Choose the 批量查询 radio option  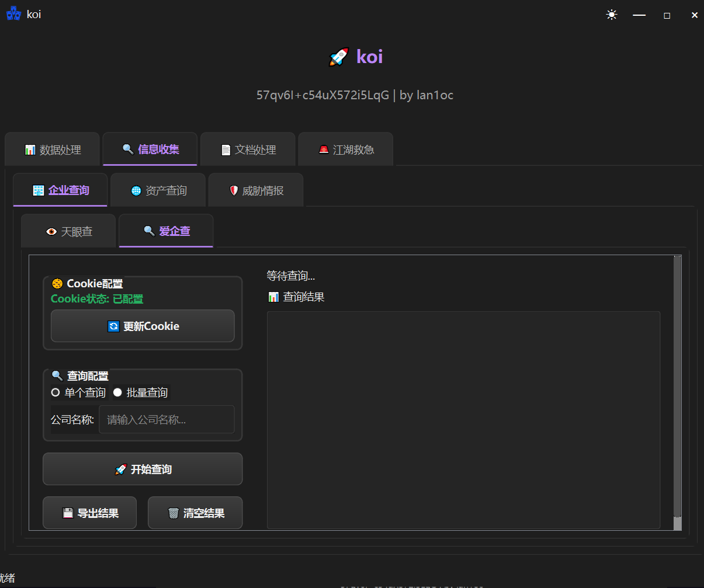click(117, 392)
